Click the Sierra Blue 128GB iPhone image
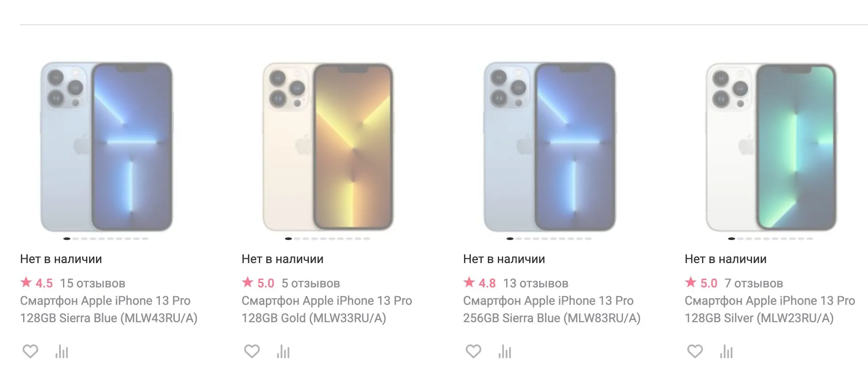Viewport: 868px width, 387px height. click(107, 147)
